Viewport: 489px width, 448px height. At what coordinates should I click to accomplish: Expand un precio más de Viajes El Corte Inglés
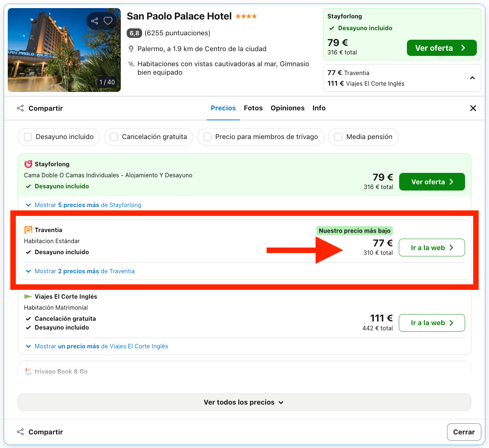click(x=97, y=346)
